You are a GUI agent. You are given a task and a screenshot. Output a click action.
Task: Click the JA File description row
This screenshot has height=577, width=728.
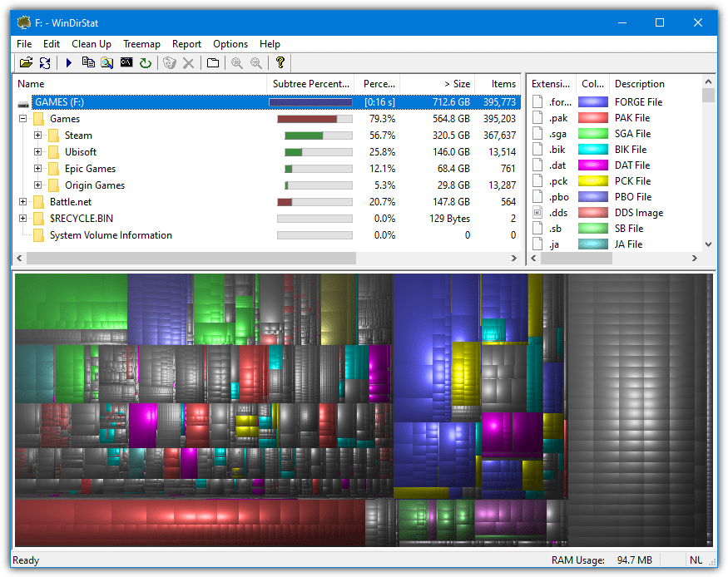[628, 244]
